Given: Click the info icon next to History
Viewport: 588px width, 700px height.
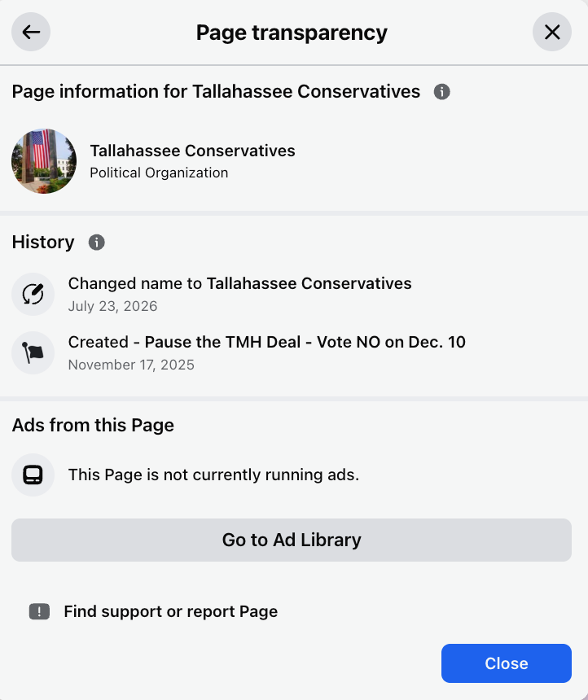Looking at the screenshot, I should [x=97, y=243].
